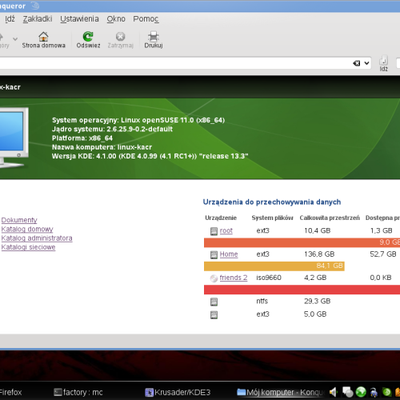Click the '52,7 GB' available space value
Viewport: 400px width, 400px height.
[383, 254]
